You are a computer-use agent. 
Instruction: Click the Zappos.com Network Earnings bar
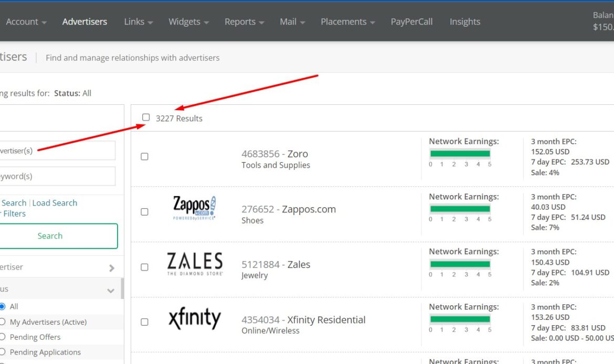point(460,209)
